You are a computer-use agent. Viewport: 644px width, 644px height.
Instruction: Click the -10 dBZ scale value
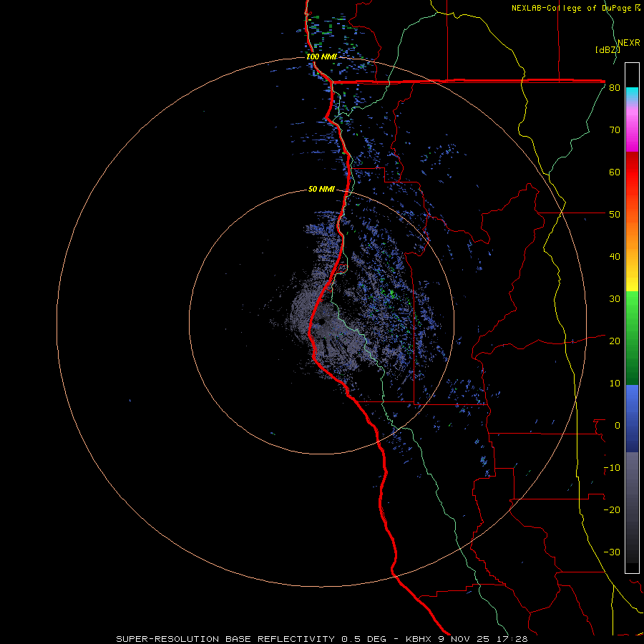(x=612, y=468)
